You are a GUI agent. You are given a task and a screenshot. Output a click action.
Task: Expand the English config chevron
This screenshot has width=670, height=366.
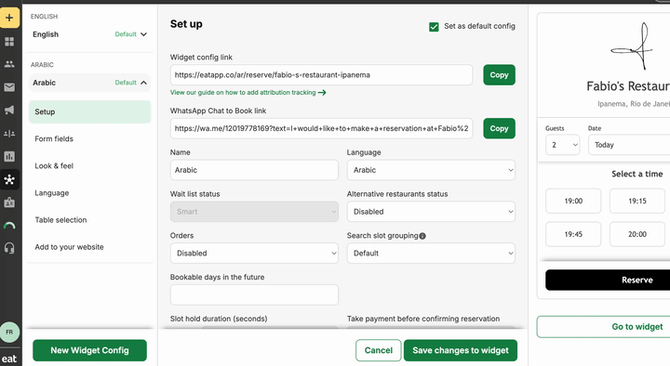pos(144,34)
